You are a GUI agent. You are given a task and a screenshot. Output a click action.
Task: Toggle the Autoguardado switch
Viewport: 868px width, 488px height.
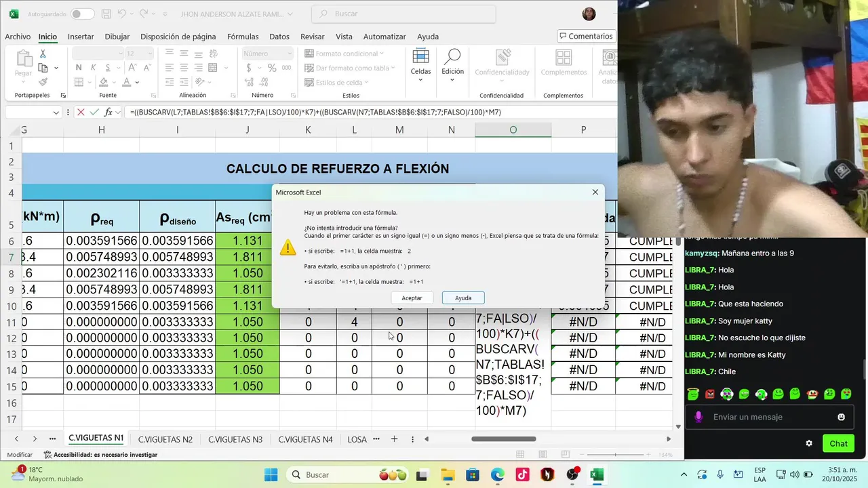click(x=83, y=14)
